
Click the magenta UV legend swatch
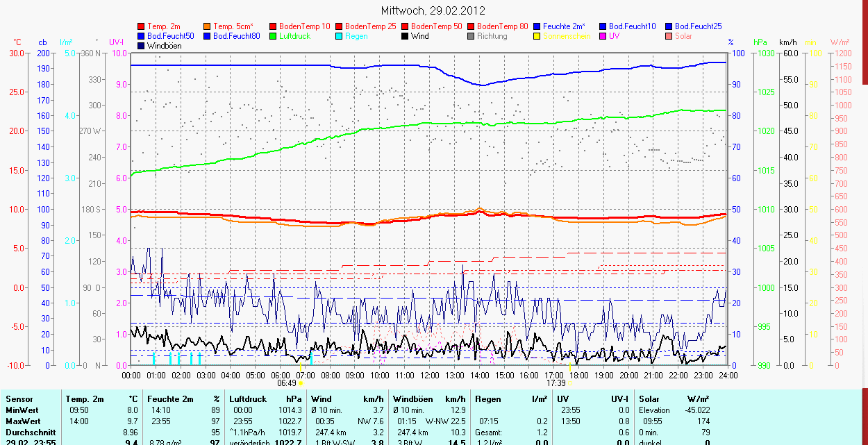point(603,36)
